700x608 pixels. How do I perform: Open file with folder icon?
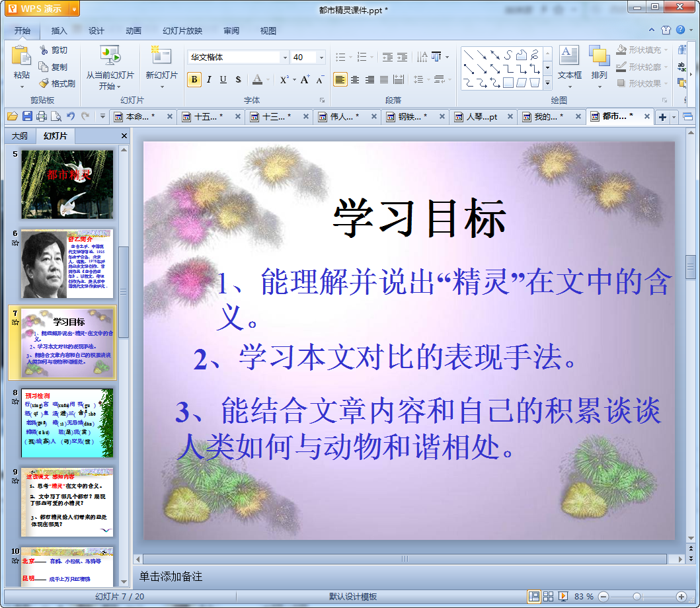tap(13, 116)
